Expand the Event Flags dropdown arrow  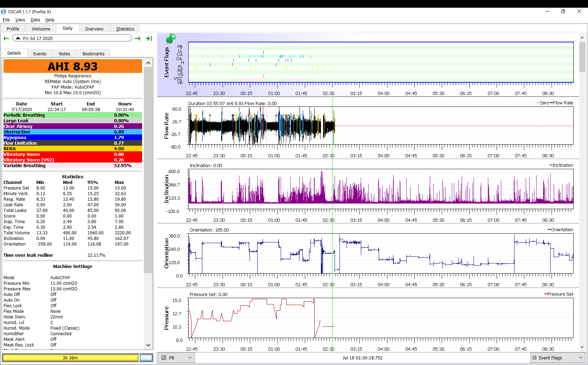(581, 358)
